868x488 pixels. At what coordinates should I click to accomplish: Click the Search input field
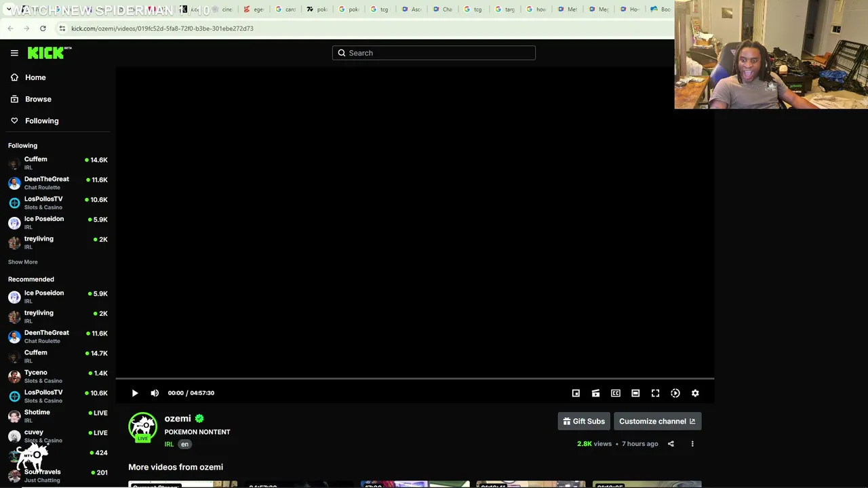coord(434,53)
